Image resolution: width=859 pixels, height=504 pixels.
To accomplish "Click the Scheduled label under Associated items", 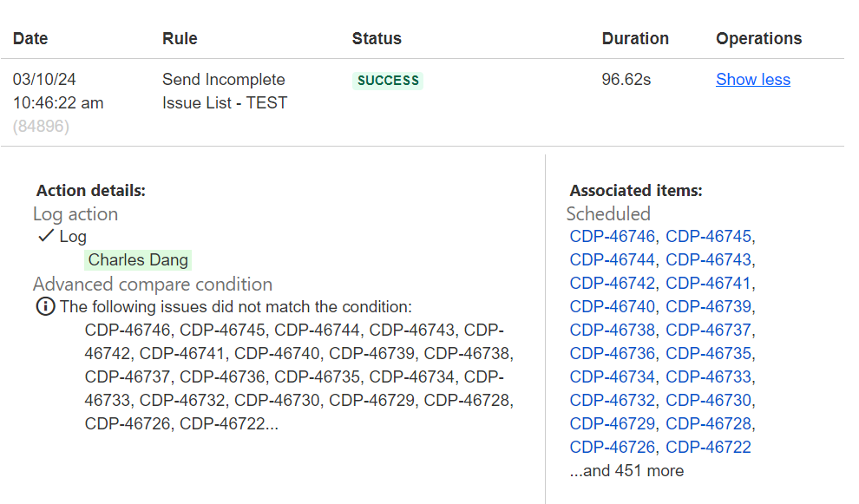I will pos(608,213).
